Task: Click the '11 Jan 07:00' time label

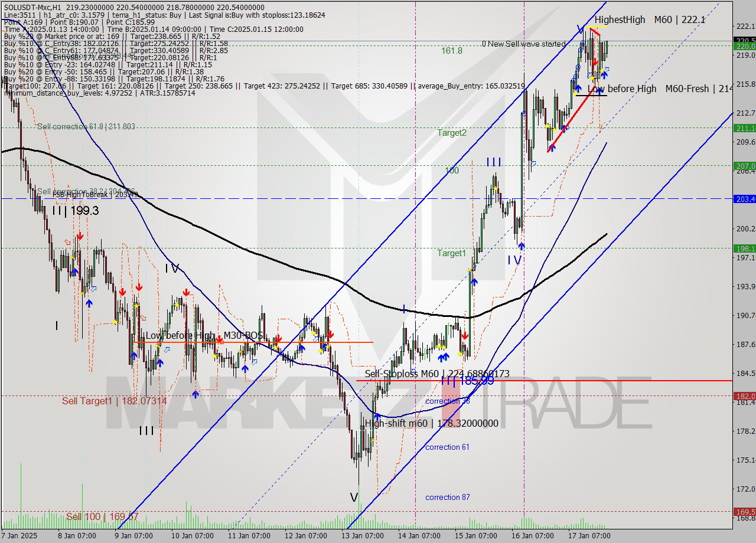Action: click(x=249, y=536)
